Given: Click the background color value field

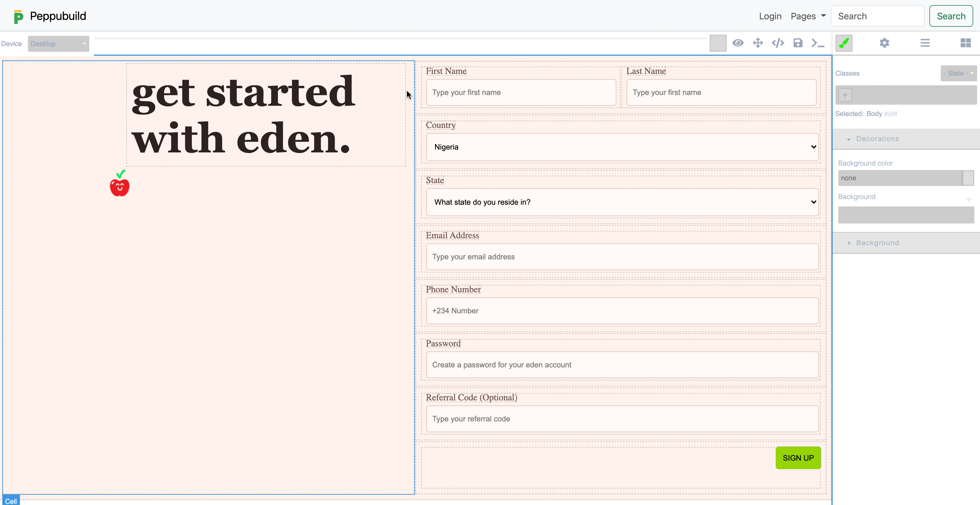Looking at the screenshot, I should point(900,178).
